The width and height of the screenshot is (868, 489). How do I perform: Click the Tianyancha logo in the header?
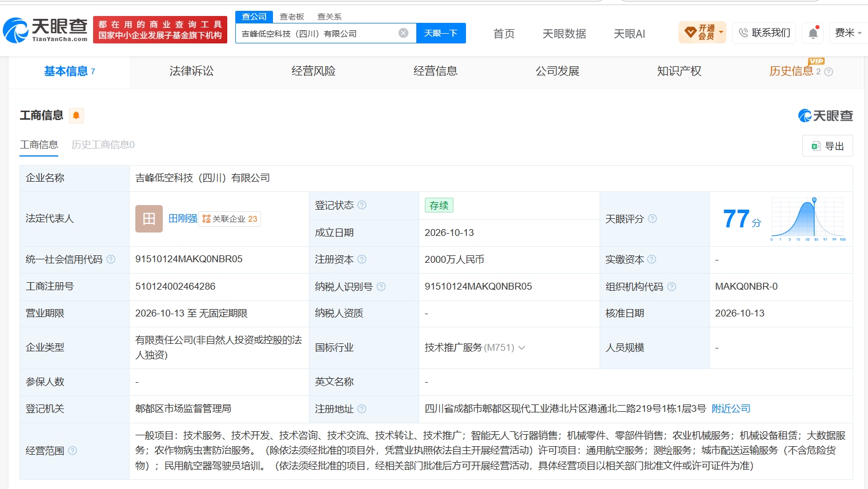point(45,30)
